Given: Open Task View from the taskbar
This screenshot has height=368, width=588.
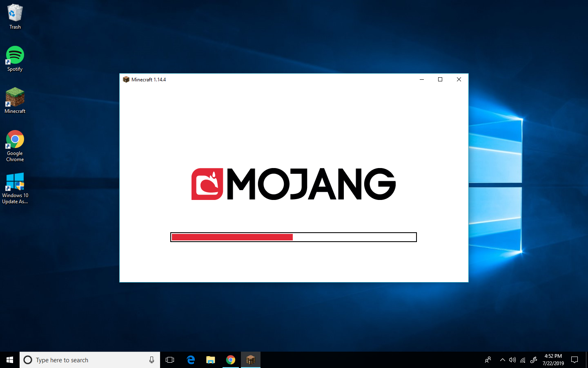Looking at the screenshot, I should coord(170,360).
